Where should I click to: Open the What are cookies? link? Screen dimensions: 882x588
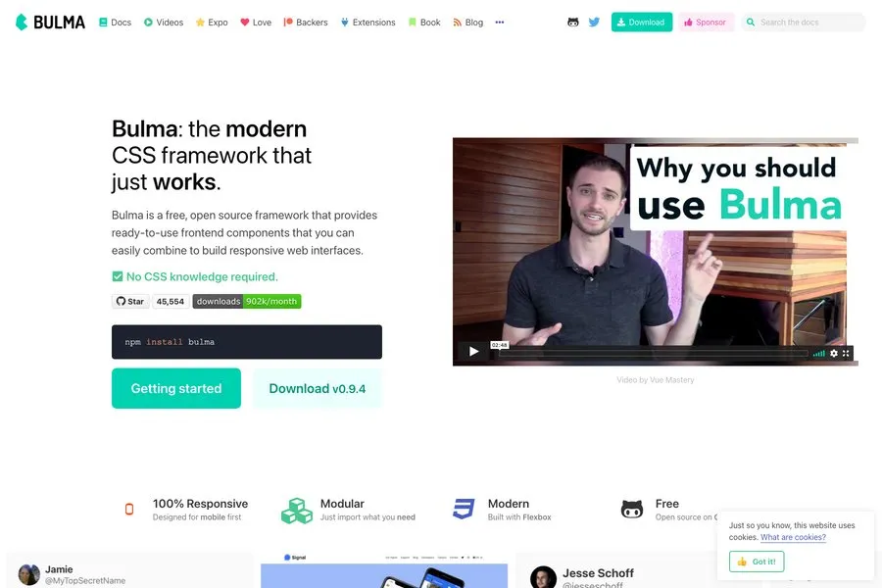click(793, 537)
